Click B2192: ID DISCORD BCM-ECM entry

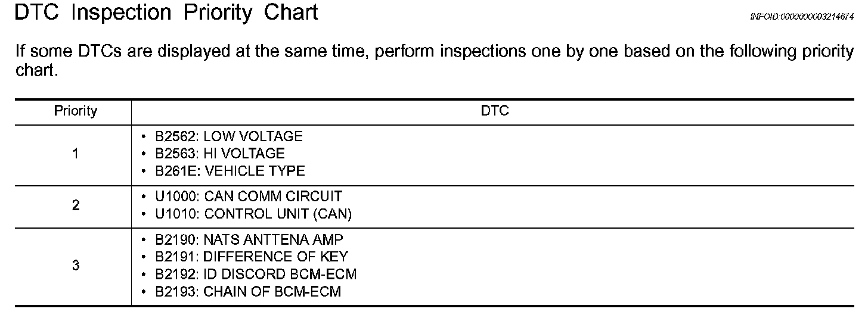(256, 275)
